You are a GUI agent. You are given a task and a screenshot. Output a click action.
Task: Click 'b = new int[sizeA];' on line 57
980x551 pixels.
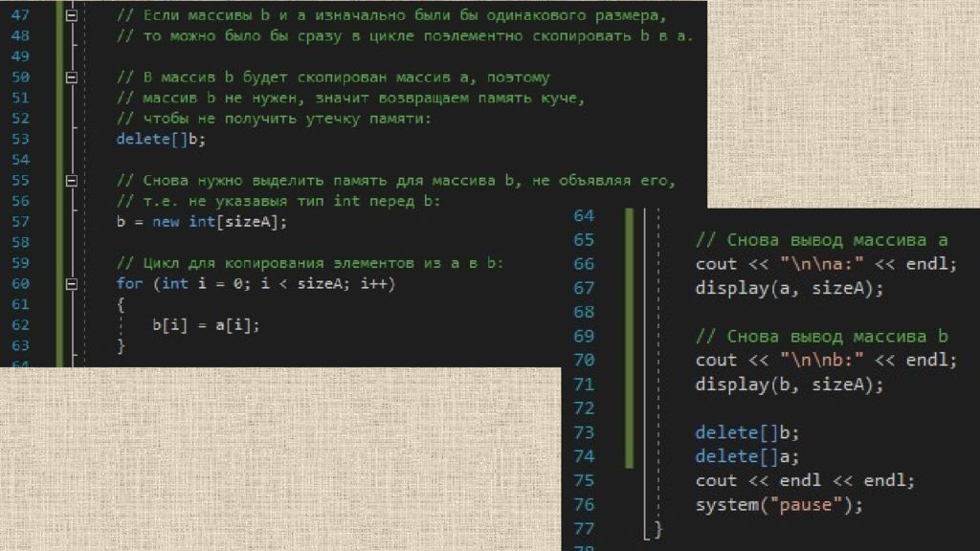coord(201,222)
